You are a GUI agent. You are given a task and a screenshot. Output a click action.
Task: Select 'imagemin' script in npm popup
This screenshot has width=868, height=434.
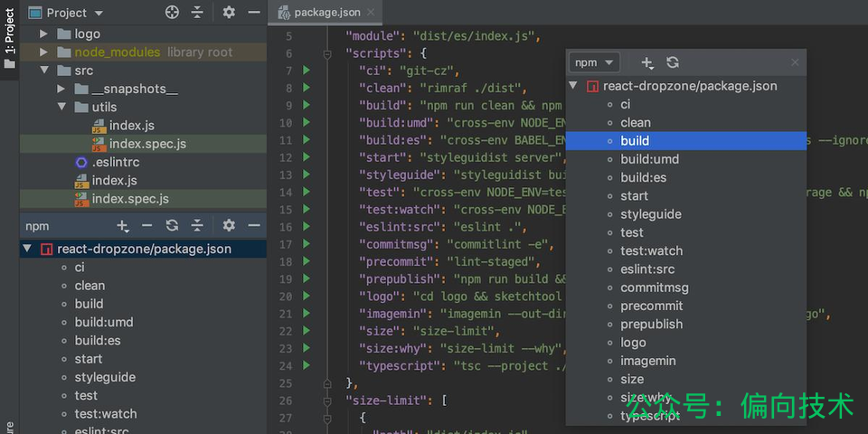click(x=648, y=361)
